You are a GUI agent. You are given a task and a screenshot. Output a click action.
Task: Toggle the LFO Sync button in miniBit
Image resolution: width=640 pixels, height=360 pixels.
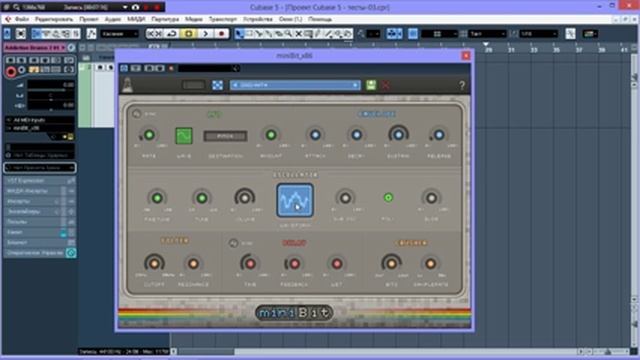point(136,114)
